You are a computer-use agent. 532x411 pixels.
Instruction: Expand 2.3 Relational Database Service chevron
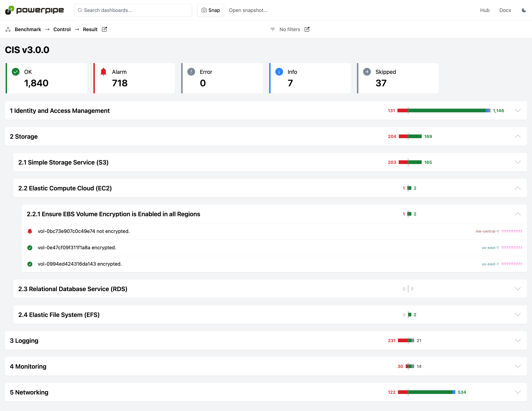click(518, 289)
